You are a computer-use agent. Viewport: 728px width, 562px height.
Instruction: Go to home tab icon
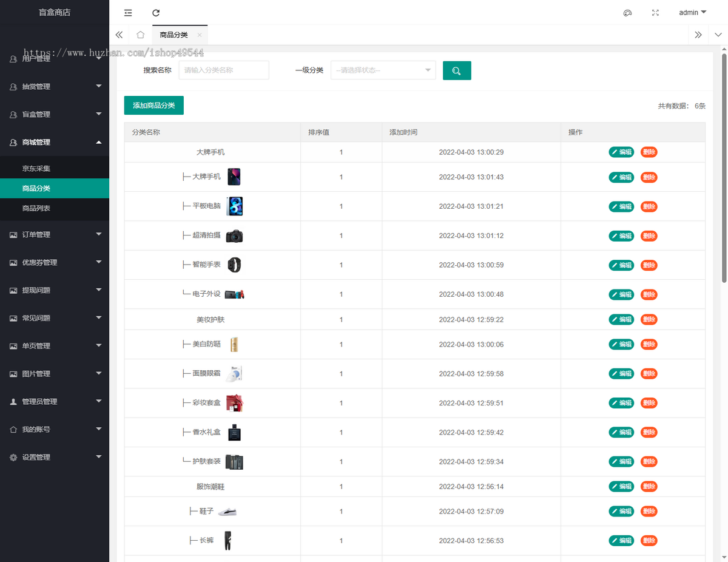pos(140,35)
